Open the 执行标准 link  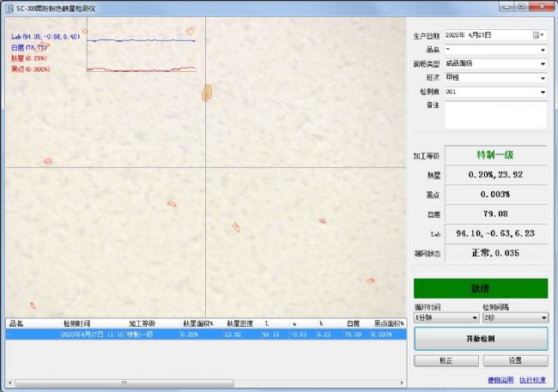click(532, 380)
